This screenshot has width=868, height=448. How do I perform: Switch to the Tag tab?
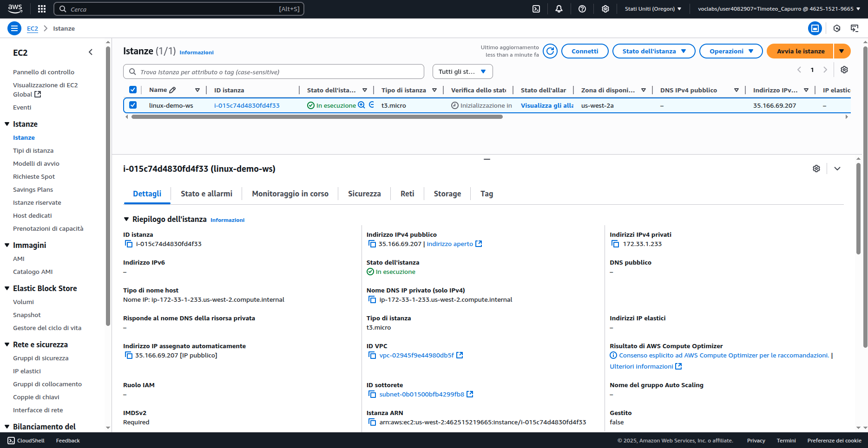(487, 194)
